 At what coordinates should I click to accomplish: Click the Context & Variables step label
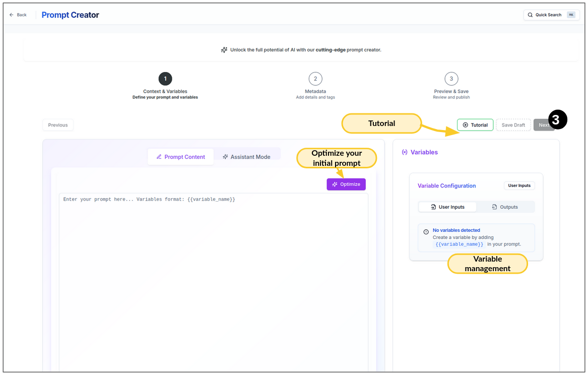[165, 92]
